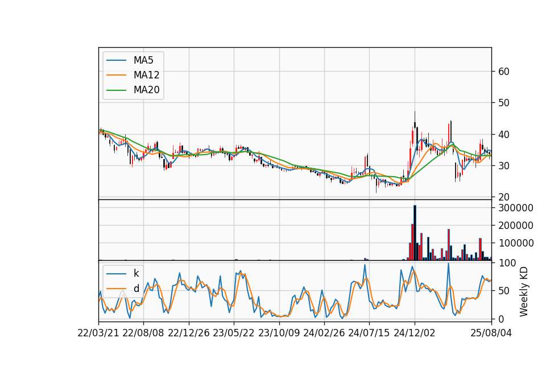Click the MA5 legend label
The width and height of the screenshot is (546, 392).
[143, 60]
